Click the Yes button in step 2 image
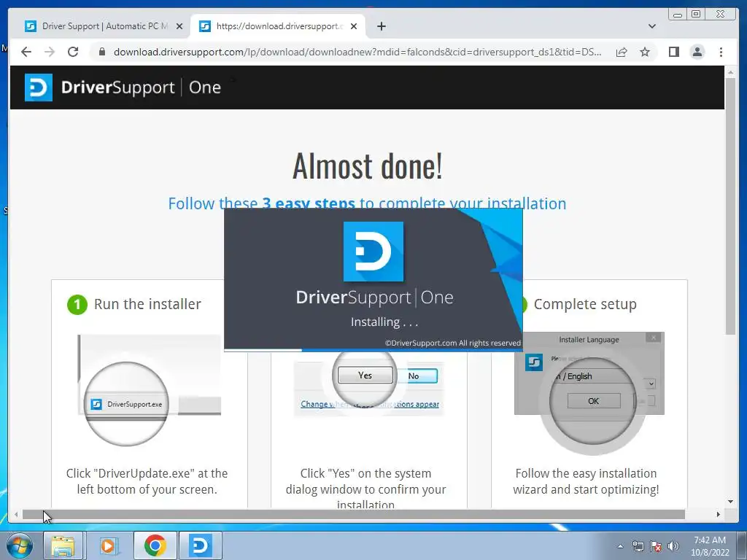This screenshot has width=747, height=560. 365,376
